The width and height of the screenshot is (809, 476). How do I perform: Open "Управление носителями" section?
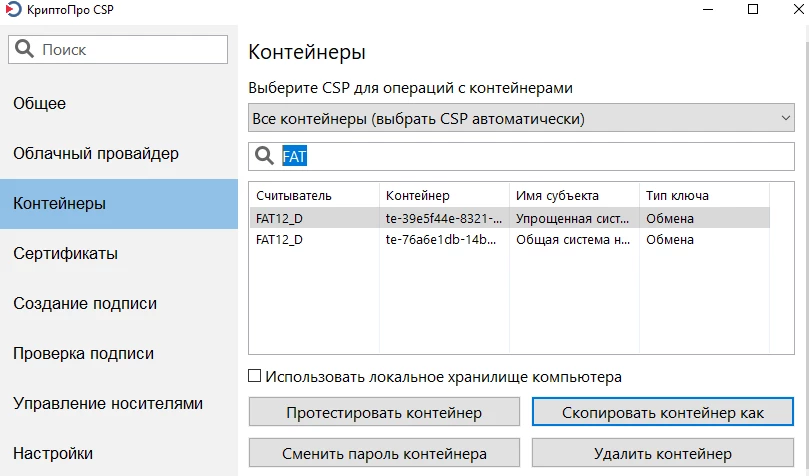point(108,403)
